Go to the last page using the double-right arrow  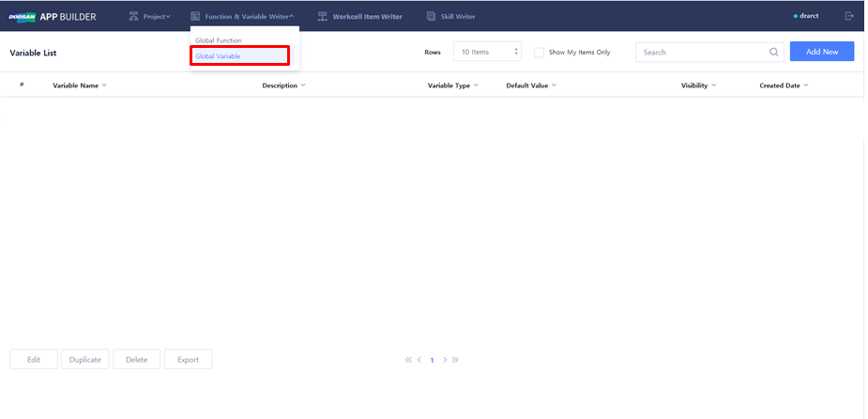pyautogui.click(x=455, y=360)
